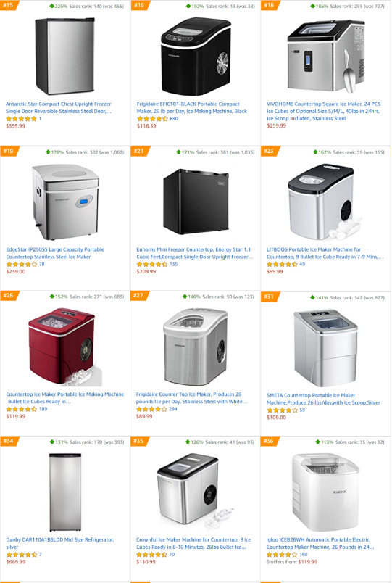Open the 49 reviews for LITBOOS ice maker
The width and height of the screenshot is (392, 583).
302,264
